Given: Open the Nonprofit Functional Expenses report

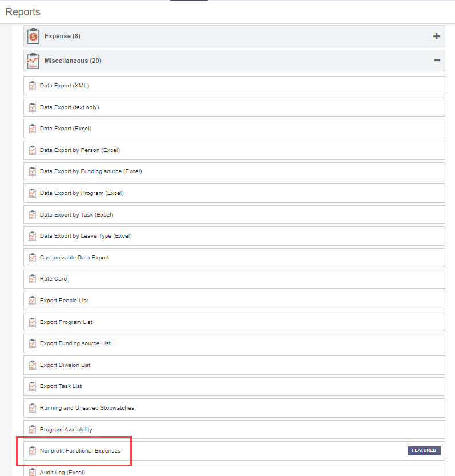Looking at the screenshot, I should pos(234,451).
